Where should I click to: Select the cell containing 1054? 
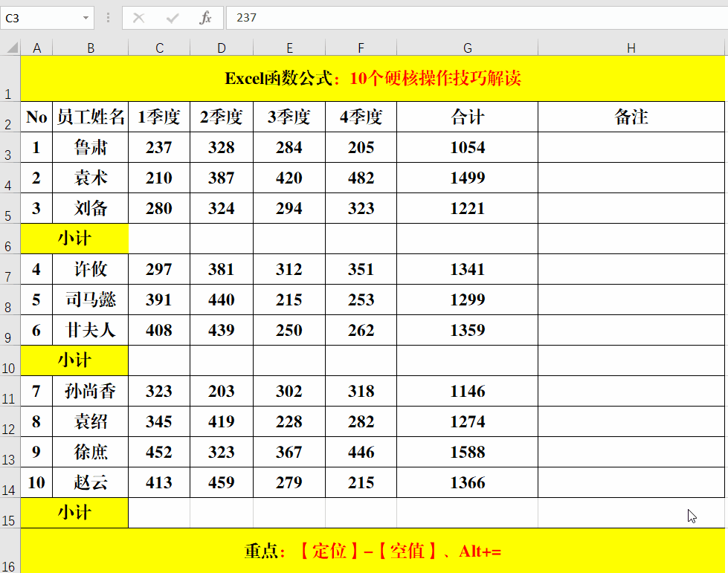467,147
